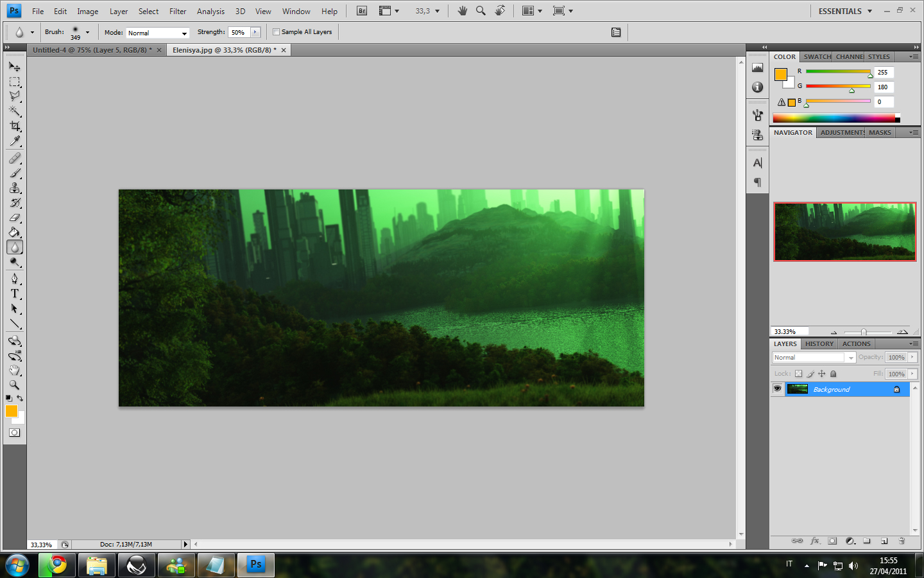Select the Line shape tool

tap(15, 324)
